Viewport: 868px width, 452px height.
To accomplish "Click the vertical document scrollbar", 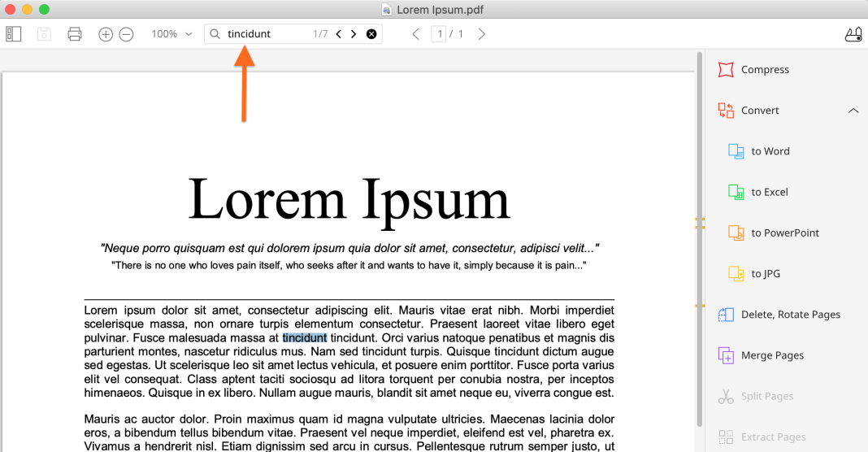I will click(x=699, y=244).
